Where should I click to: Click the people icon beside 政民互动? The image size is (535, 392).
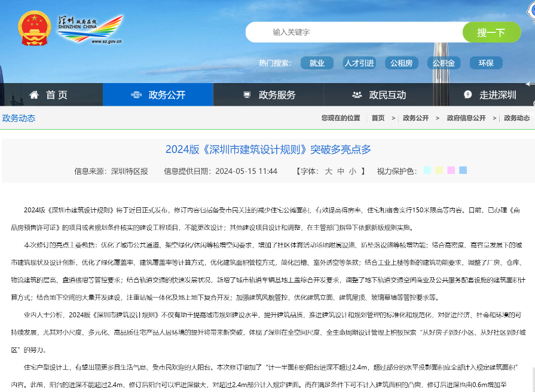tap(357, 94)
